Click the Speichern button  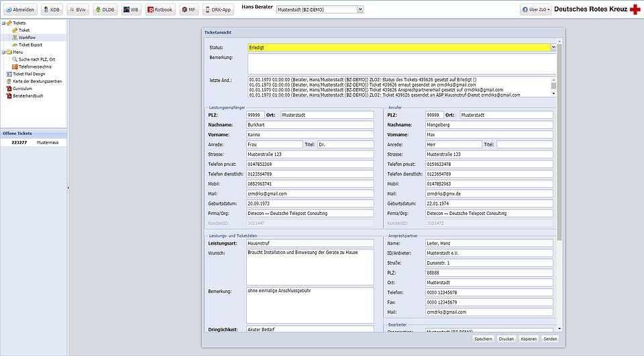point(484,339)
